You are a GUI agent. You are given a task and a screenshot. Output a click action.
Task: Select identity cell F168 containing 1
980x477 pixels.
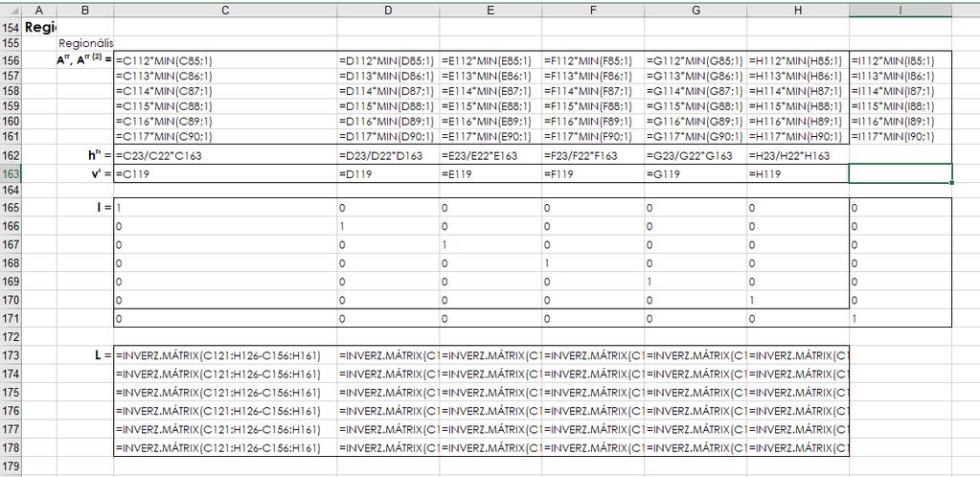pos(593,263)
